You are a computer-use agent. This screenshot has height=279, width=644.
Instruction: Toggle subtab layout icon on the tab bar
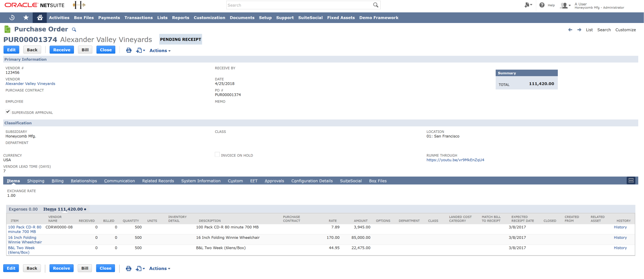[x=631, y=181]
